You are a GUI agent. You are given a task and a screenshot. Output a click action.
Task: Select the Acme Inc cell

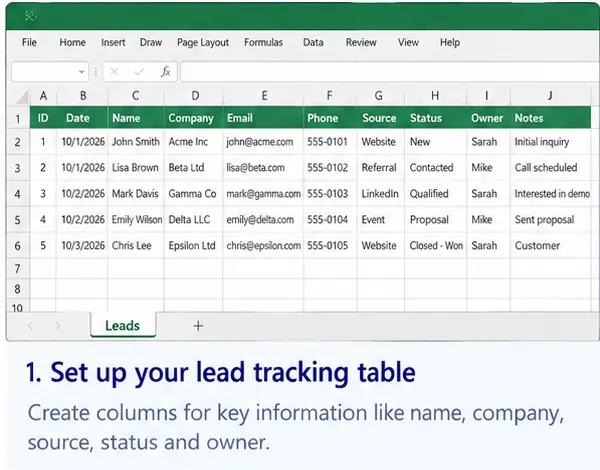click(x=194, y=142)
